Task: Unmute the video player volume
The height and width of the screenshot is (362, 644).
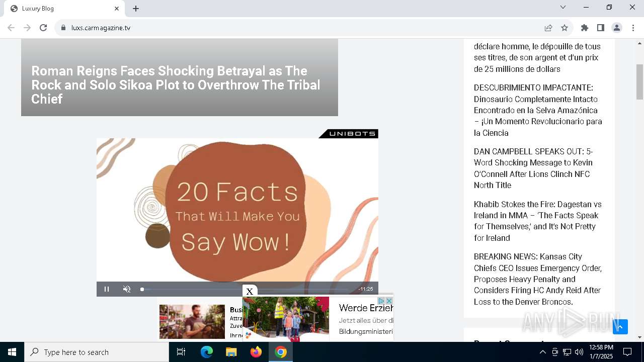Action: pos(127,289)
